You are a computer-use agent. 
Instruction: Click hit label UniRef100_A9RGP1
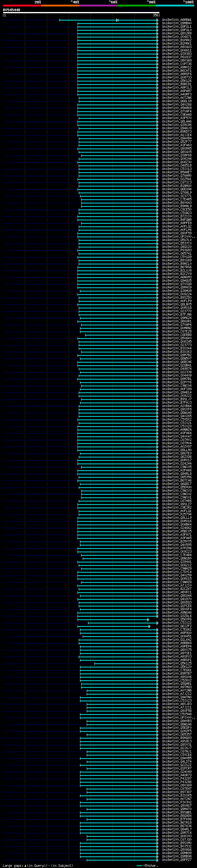[176, 660]
